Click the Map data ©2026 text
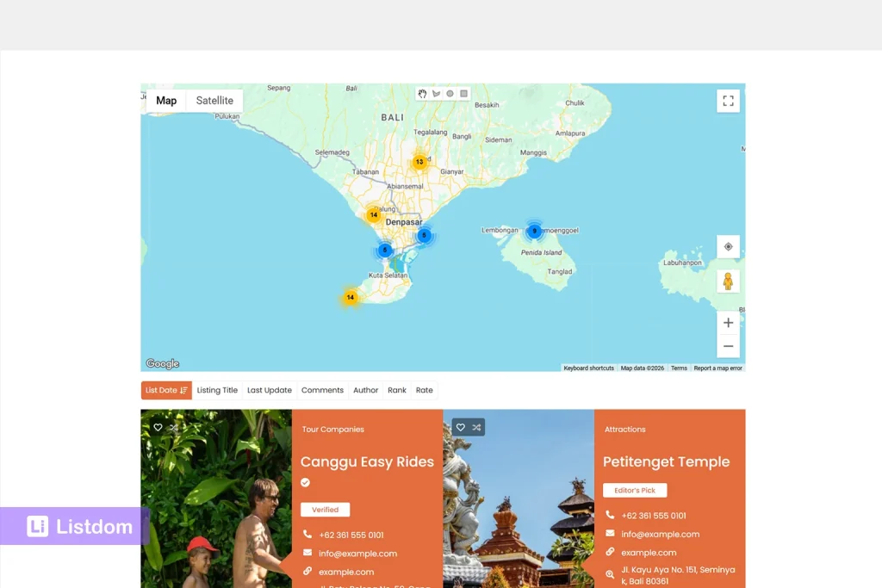Viewport: 882px width, 588px height. tap(642, 368)
